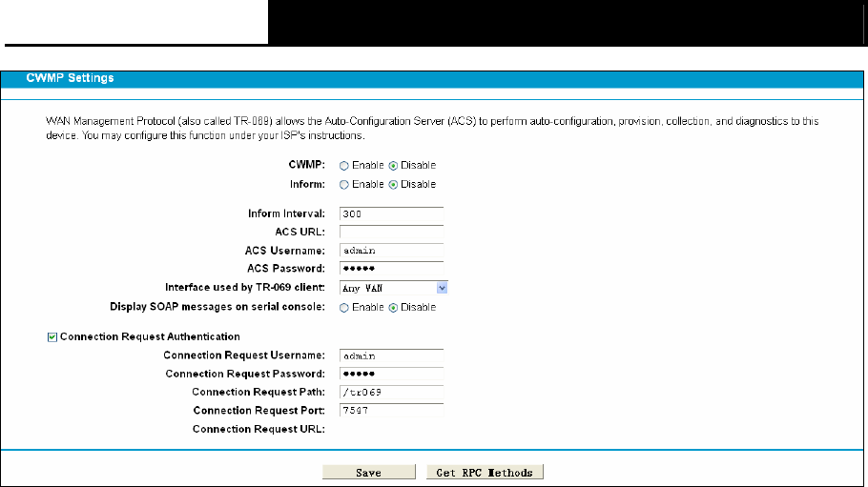This screenshot has width=868, height=487.
Task: Click the CWMP Settings header title
Action: (x=71, y=78)
